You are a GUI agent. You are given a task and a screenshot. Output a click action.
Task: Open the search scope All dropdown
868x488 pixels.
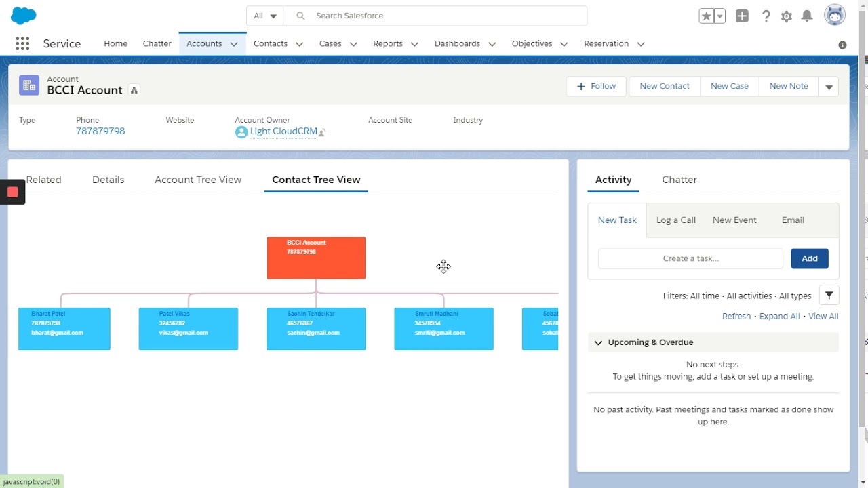265,16
